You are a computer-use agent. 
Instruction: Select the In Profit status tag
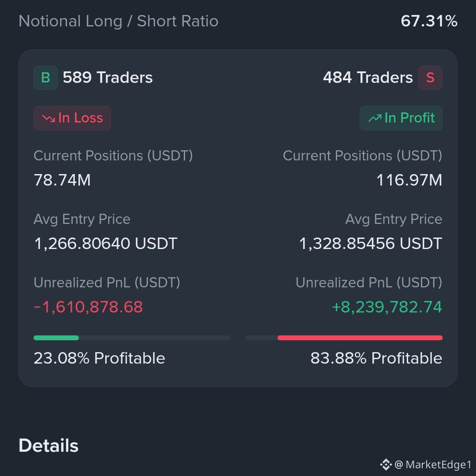[401, 118]
